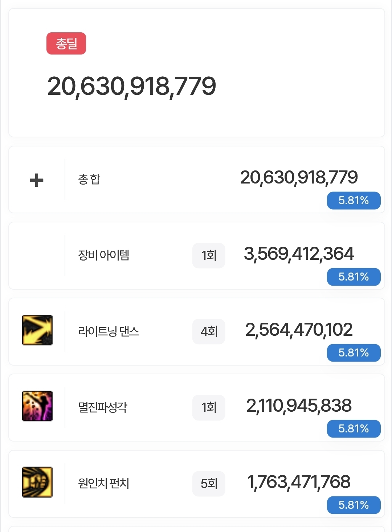Viewport: 392px width, 532px height.
Task: Click the 라이트닝 댄스 skill icon
Action: (37, 330)
